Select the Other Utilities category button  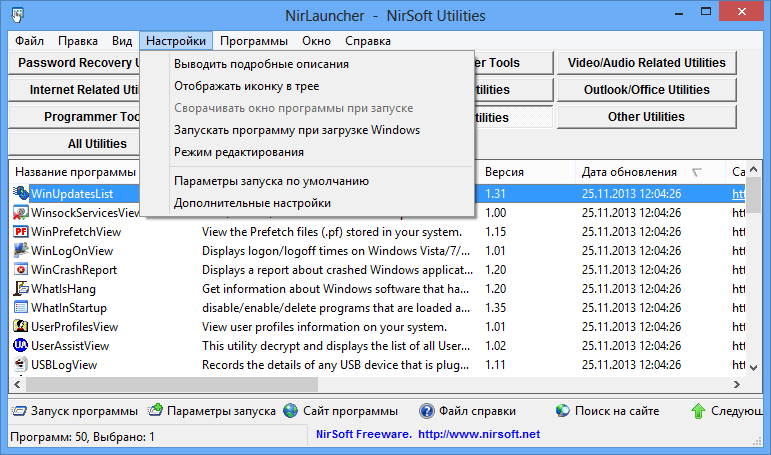click(x=647, y=117)
